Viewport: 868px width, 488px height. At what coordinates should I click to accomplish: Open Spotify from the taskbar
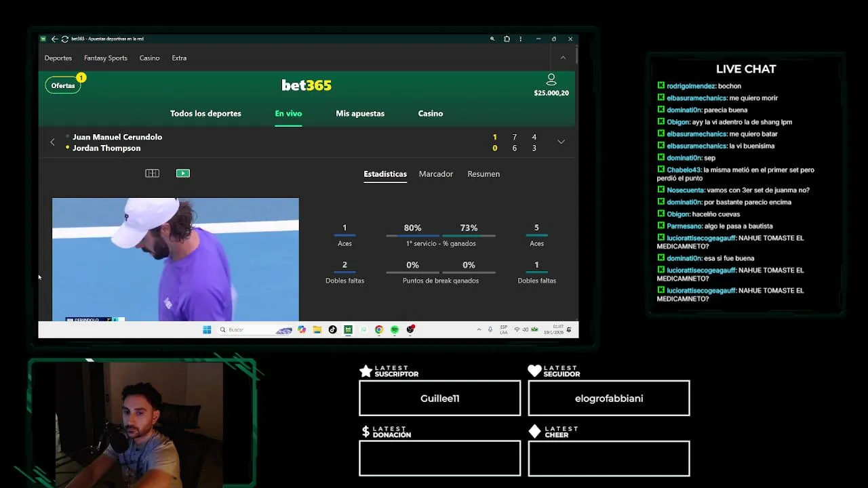[395, 330]
